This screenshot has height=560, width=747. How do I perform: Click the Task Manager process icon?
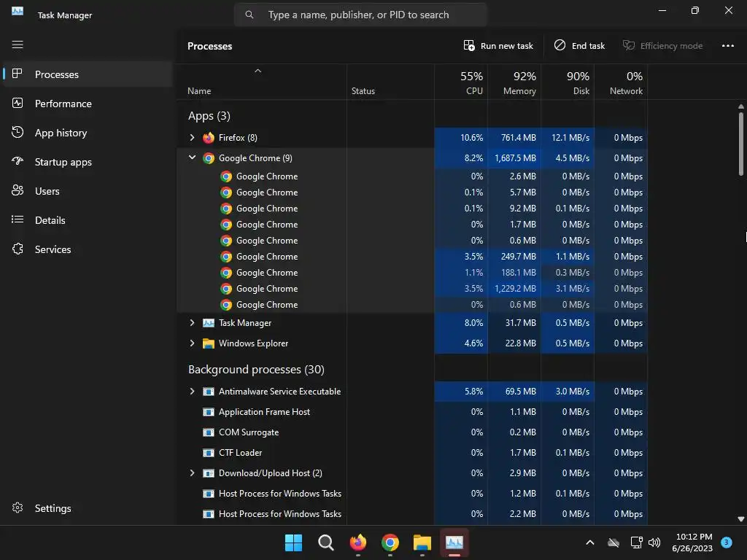tap(209, 323)
